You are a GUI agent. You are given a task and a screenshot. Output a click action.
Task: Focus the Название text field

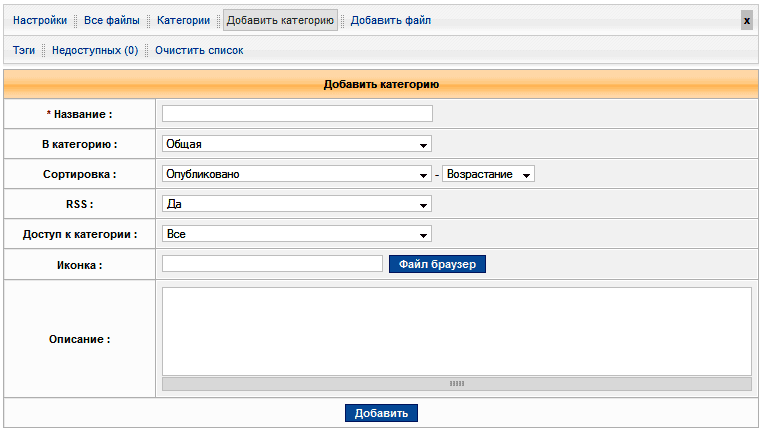tap(297, 114)
